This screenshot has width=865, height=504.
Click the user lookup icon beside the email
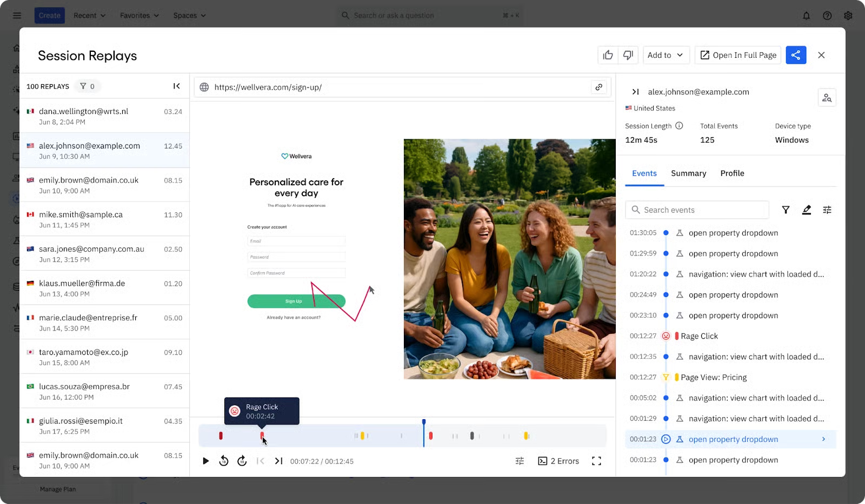point(827,98)
